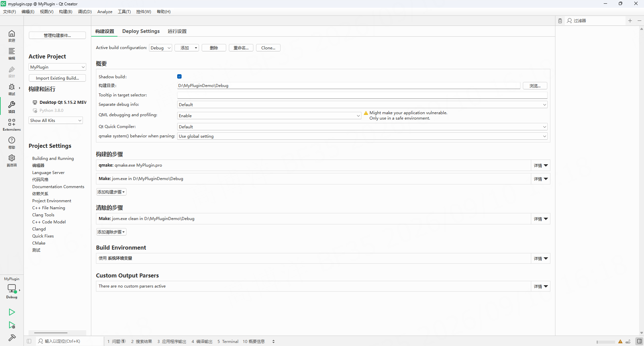
Task: Open the 添加 configuration dropdown
Action: pos(187,48)
